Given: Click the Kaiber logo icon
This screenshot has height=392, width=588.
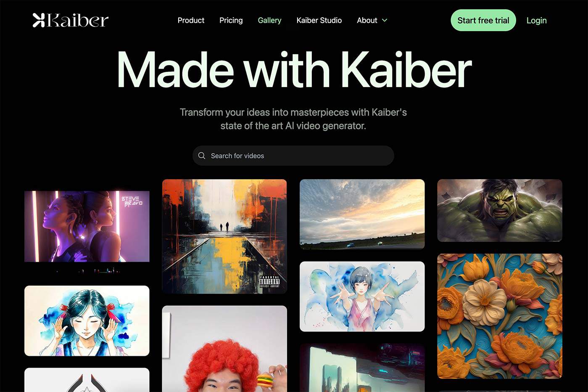Looking at the screenshot, I should [39, 20].
